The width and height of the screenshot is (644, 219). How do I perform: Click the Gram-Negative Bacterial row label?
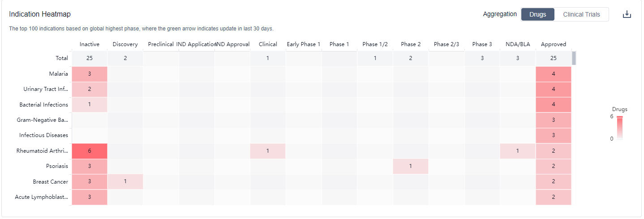point(43,120)
